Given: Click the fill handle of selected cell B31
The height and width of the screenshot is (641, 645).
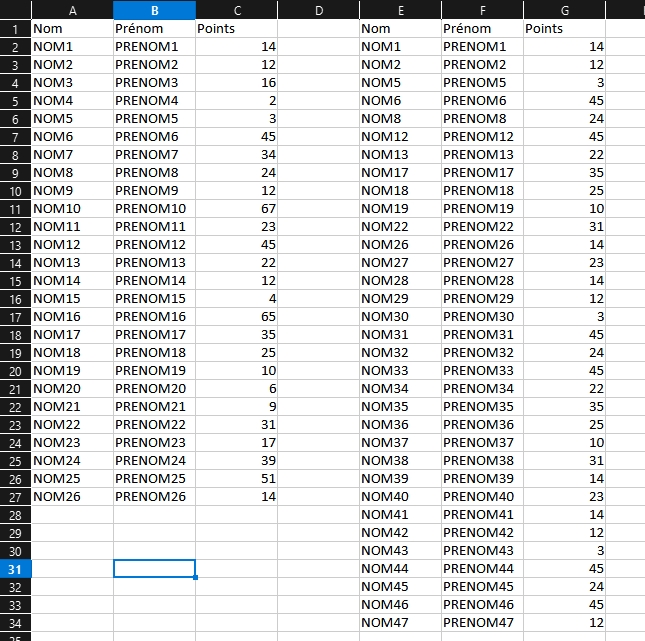Looking at the screenshot, I should click(195, 577).
